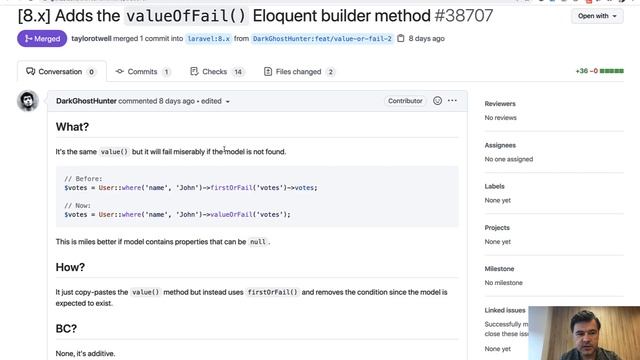Open the laravel:8.x base branch
Screen dimensions: 640x360
click(209, 38)
